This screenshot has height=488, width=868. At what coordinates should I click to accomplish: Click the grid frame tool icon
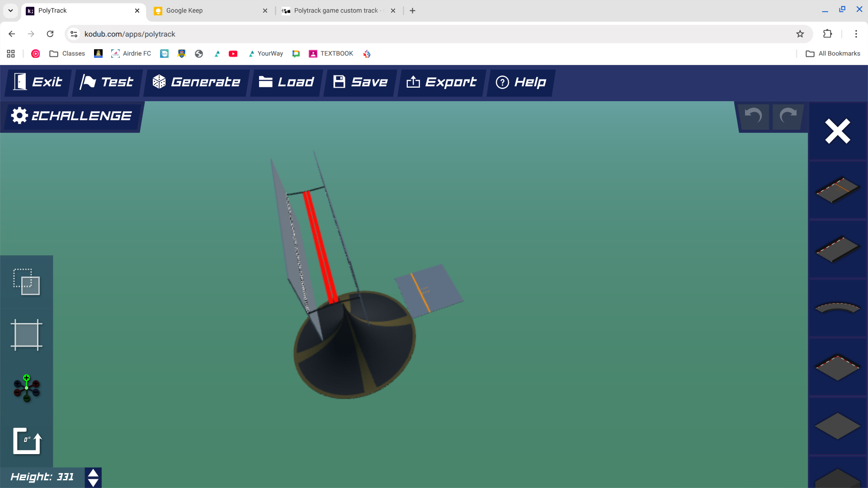coord(26,335)
